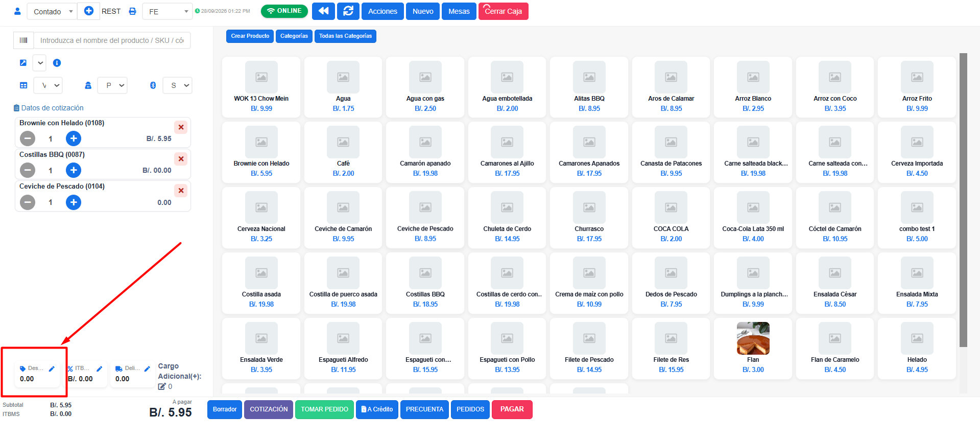Screen dimensions: 980x439
Task: Edit the Delivery charge pencil icon
Action: 147,368
